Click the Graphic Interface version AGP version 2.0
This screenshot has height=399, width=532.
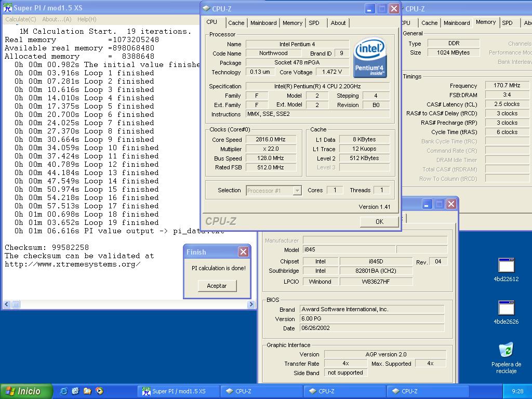pos(385,354)
